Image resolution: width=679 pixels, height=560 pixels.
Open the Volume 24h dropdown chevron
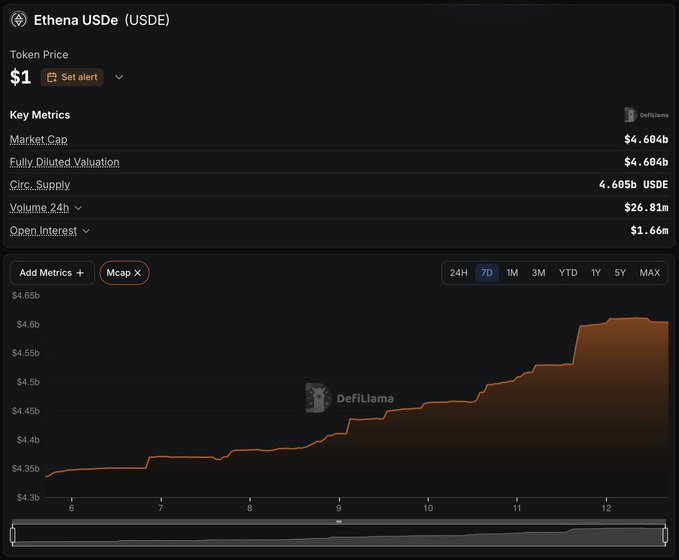point(78,208)
